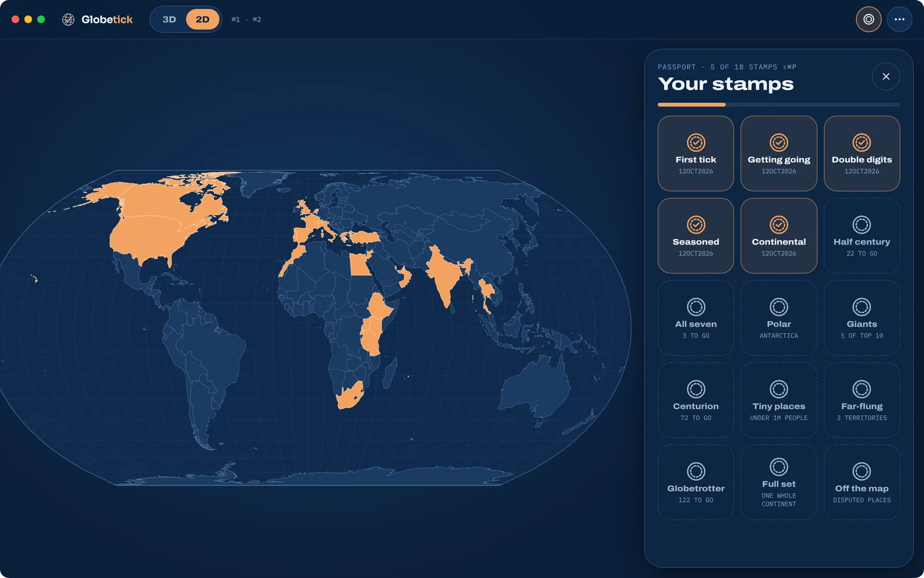Open the Getting going stamp
The height and width of the screenshot is (578, 924).
[778, 153]
